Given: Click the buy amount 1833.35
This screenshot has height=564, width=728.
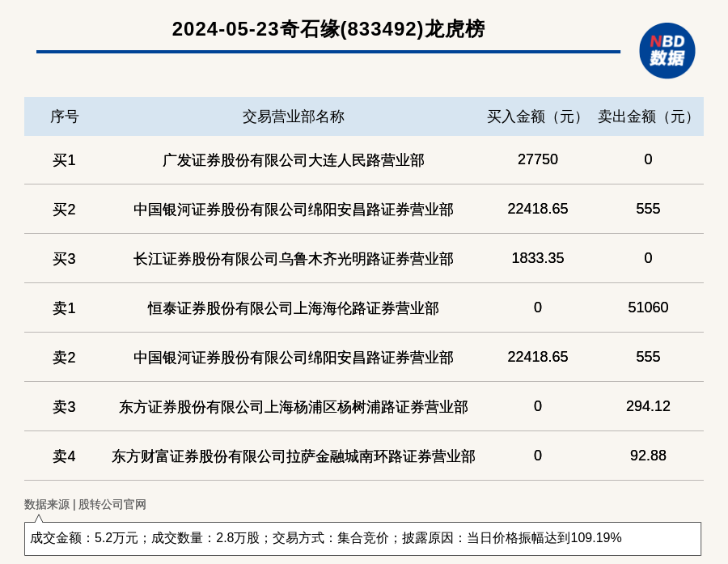Looking at the screenshot, I should 538,258.
